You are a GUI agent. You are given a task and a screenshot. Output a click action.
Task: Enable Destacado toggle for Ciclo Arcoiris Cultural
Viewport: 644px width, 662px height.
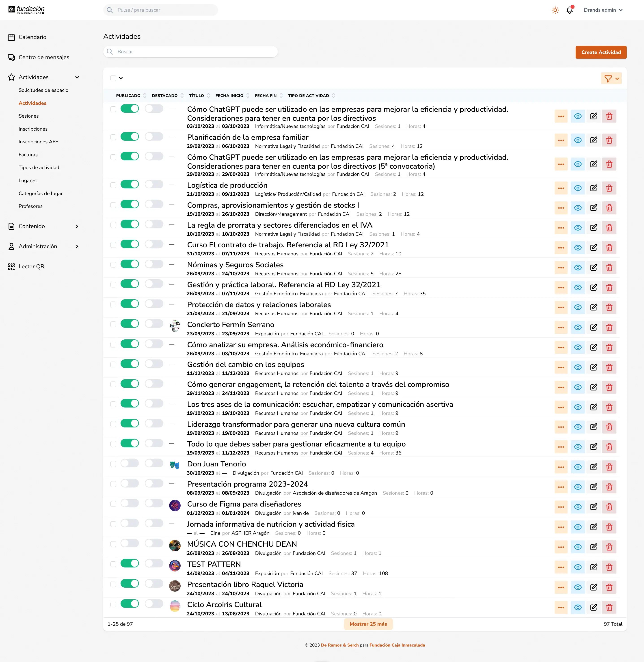(x=154, y=604)
